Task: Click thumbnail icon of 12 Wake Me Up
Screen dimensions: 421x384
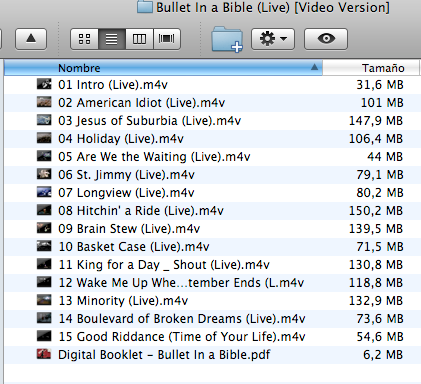Action: pos(44,282)
